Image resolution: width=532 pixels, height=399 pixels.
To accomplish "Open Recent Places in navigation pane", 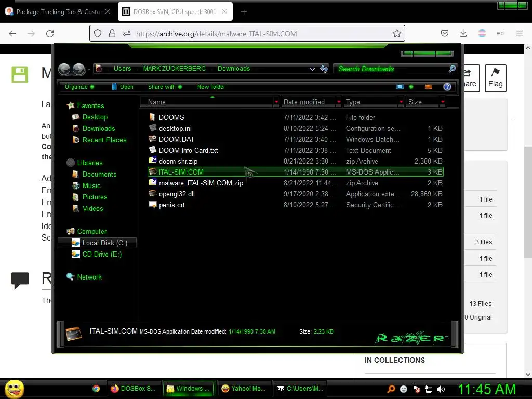I will [x=104, y=140].
